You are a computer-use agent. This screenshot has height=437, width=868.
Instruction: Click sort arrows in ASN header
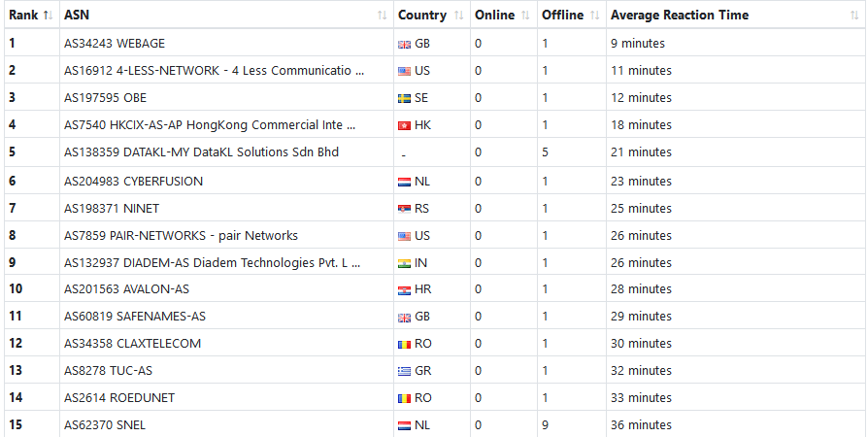tap(382, 16)
